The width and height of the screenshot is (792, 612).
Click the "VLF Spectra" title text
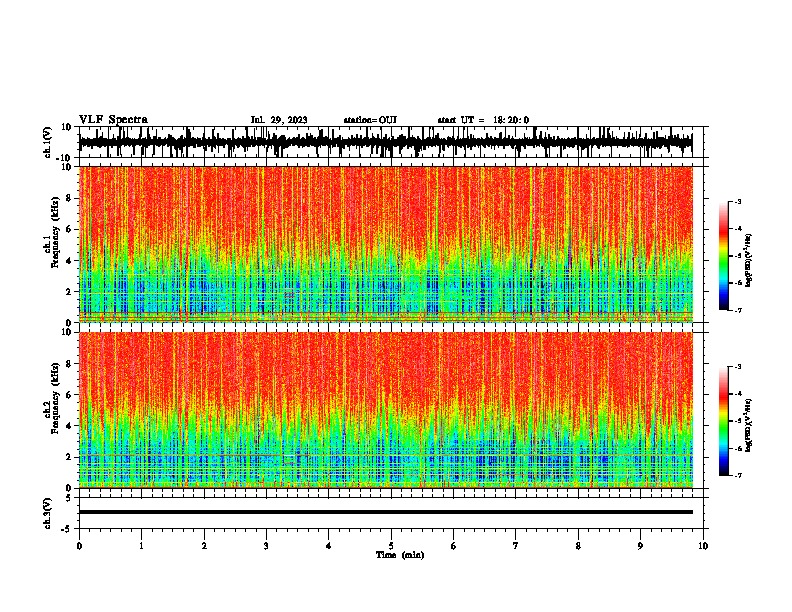coord(113,120)
